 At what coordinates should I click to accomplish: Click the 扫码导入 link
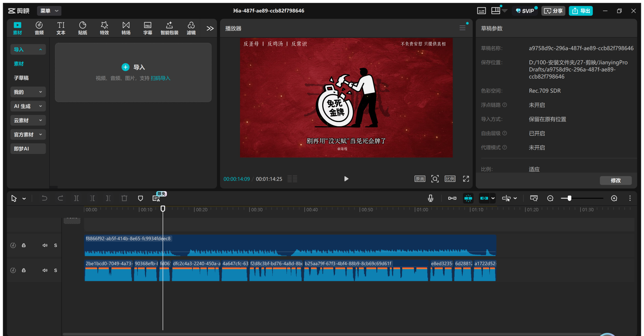coord(160,78)
